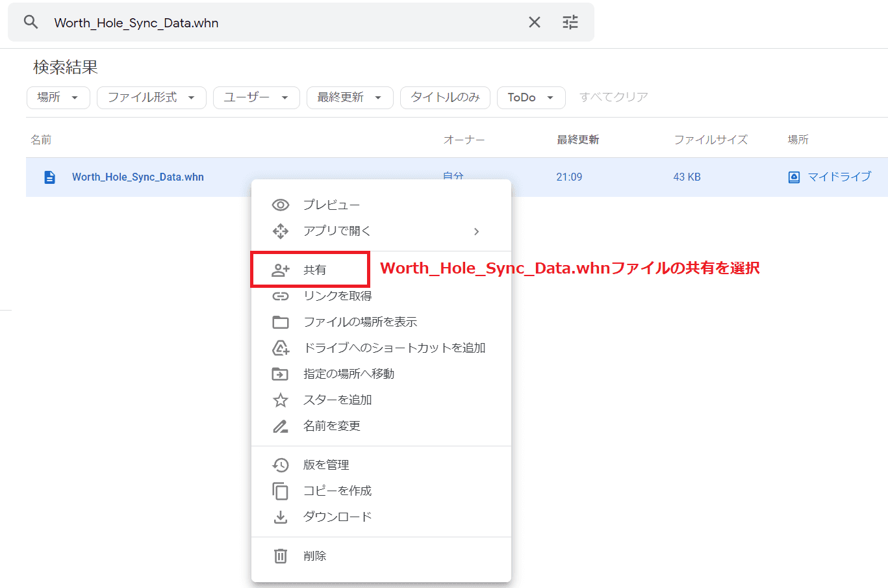Viewport: 888px width, 588px height.
Task: Open the マイドライブ location link
Action: pyautogui.click(x=838, y=177)
